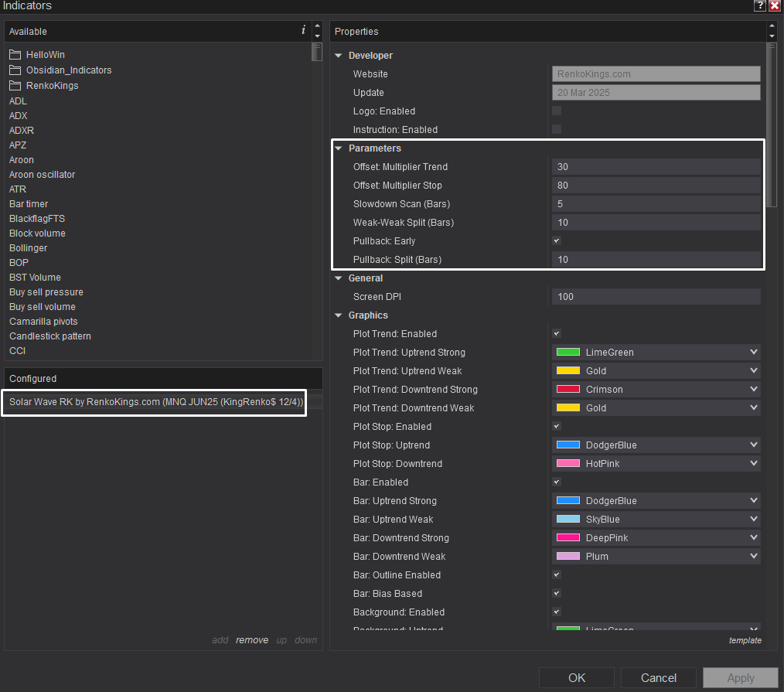Toggle Background: Enabled checkbox
This screenshot has height=692, width=784.
(557, 612)
